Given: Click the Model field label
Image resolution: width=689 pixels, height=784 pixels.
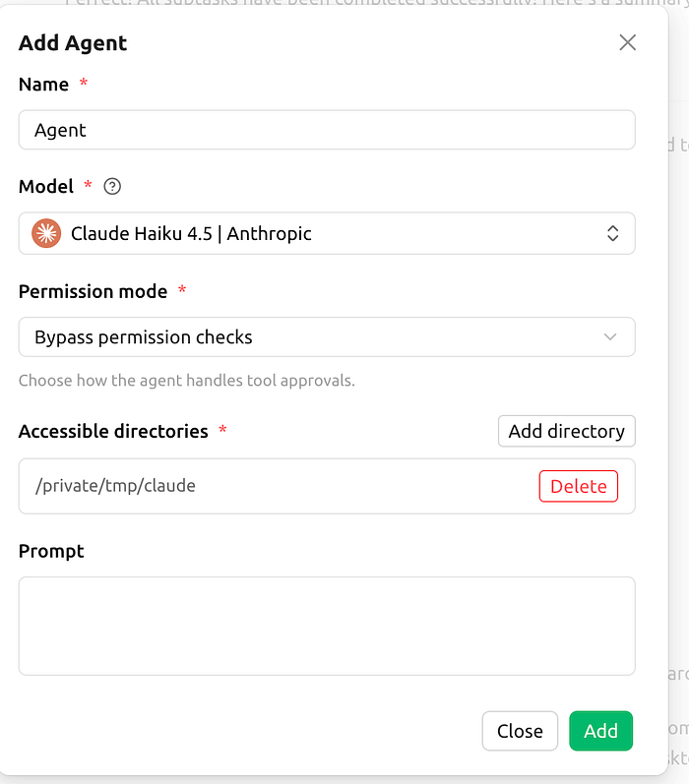Looking at the screenshot, I should [x=45, y=187].
